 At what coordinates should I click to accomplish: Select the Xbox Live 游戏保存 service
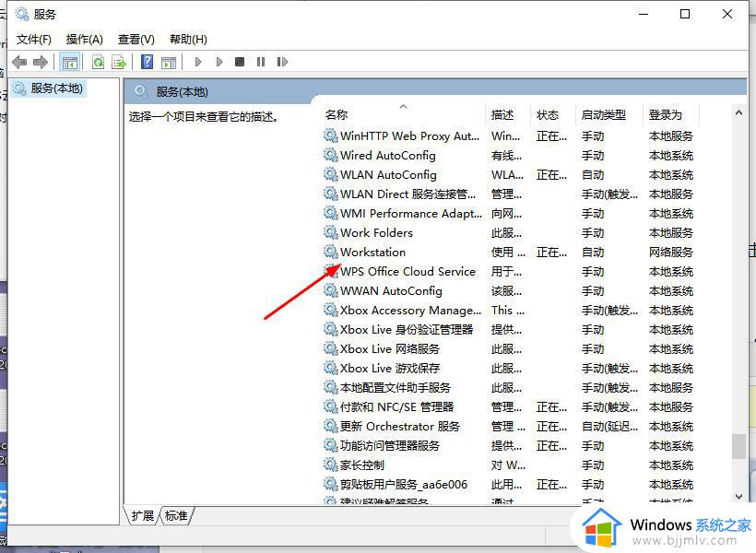[508, 369]
